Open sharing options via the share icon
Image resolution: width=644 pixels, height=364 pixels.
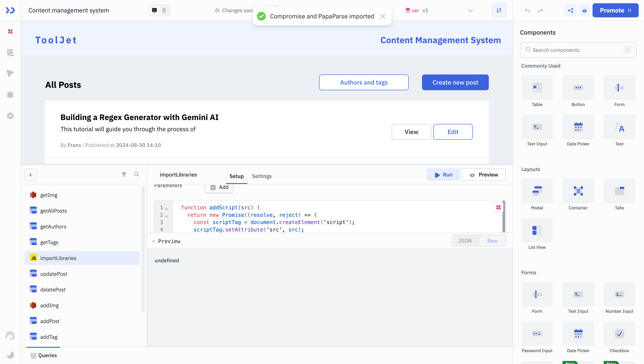point(570,10)
